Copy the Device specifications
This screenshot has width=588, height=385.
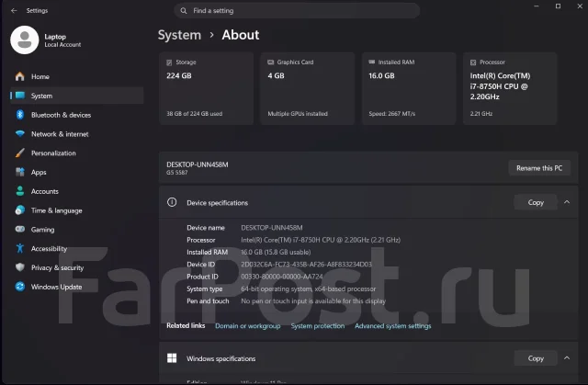[536, 202]
